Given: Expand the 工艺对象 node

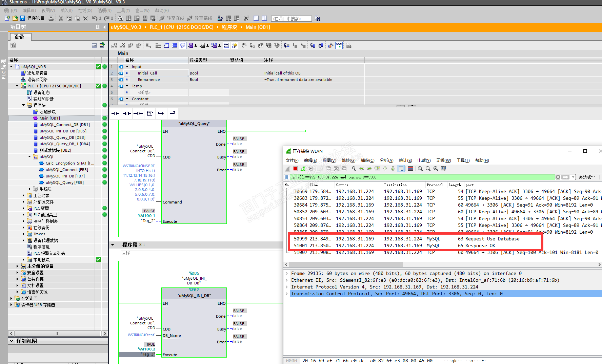Looking at the screenshot, I should tap(23, 195).
